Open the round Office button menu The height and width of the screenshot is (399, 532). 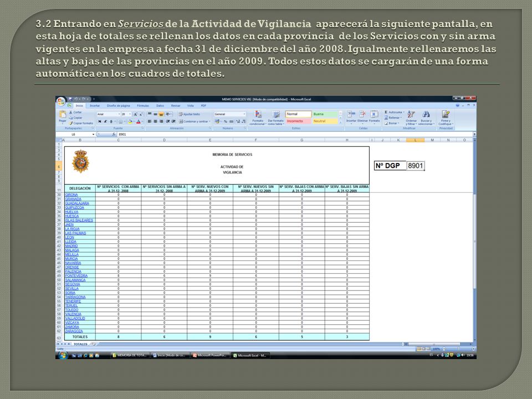(x=61, y=101)
